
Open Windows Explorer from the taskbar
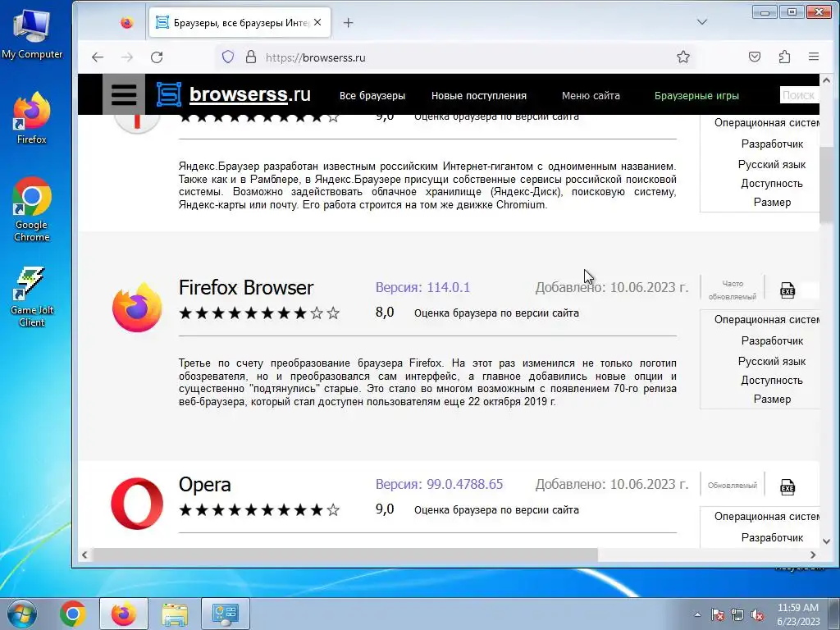pyautogui.click(x=175, y=614)
